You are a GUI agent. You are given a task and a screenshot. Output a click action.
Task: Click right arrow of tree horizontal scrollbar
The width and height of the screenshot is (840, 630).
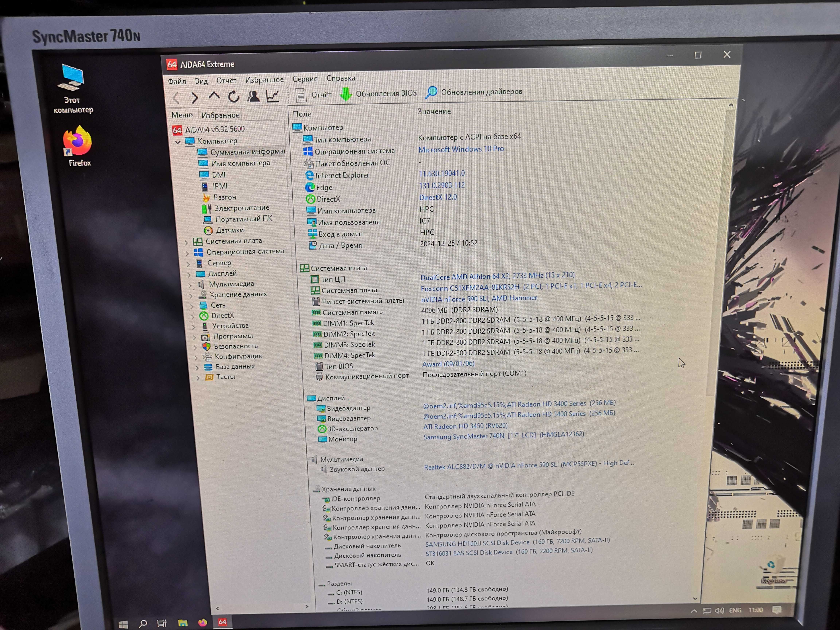coord(307,607)
